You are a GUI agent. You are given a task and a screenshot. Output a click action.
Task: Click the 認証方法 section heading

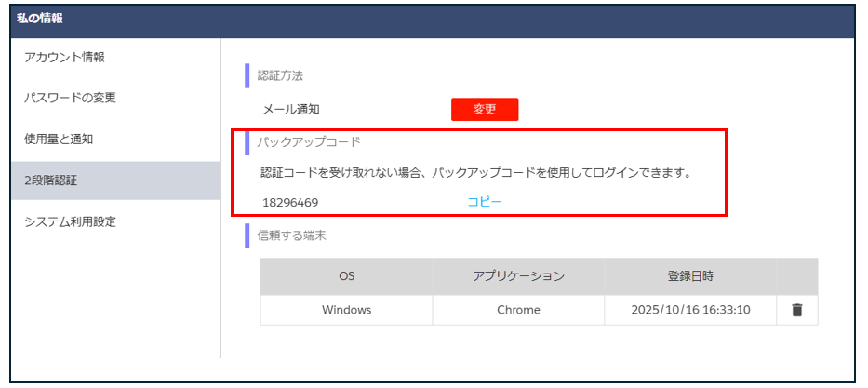[x=280, y=75]
